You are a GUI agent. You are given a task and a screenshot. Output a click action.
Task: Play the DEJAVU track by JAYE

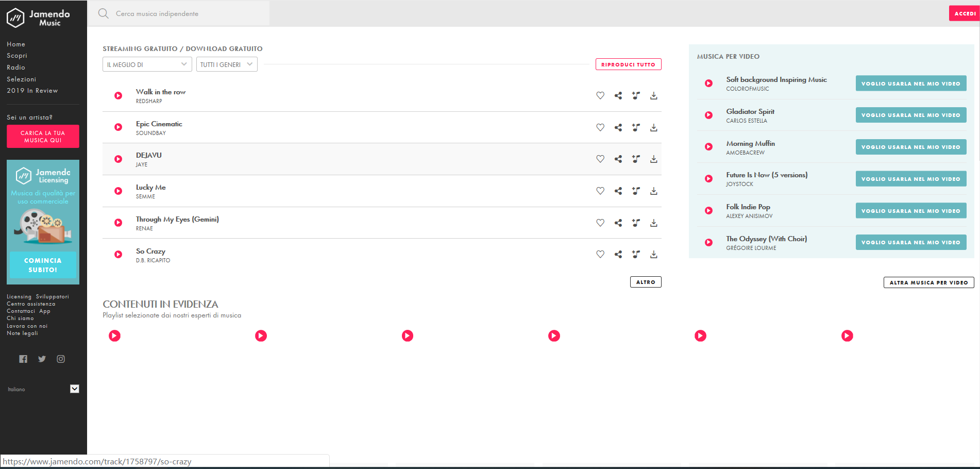coord(119,159)
